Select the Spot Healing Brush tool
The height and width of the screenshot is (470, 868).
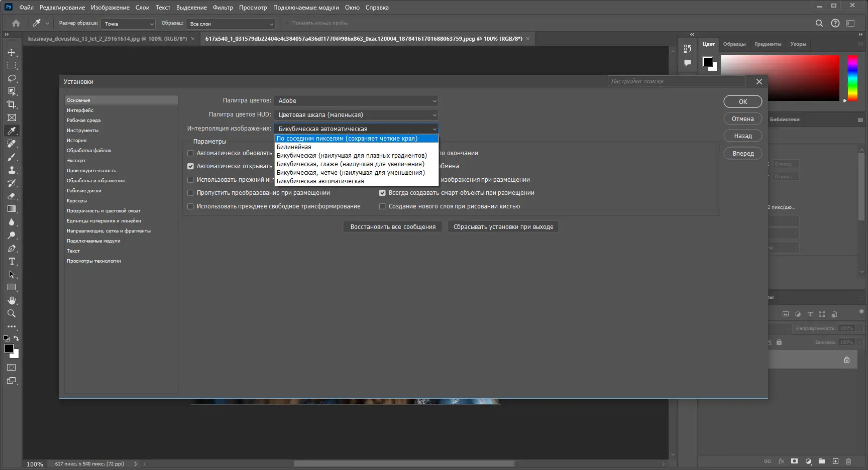12,144
